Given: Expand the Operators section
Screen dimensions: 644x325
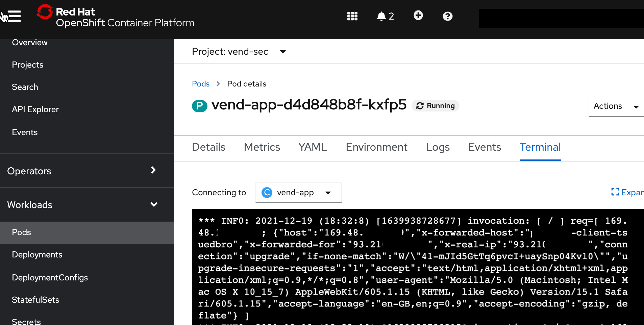Looking at the screenshot, I should (153, 170).
